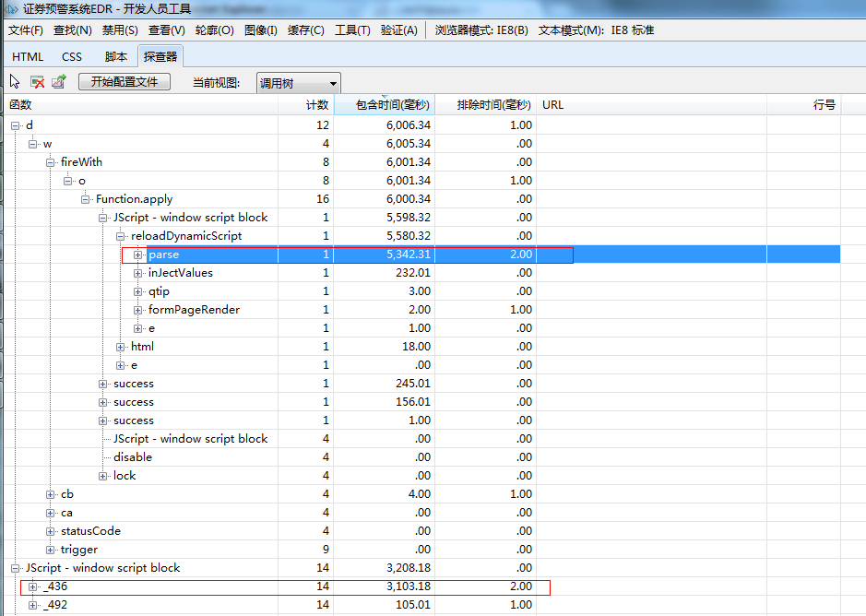This screenshot has width=866, height=616.
Task: Select the parse function row
Action: [x=422, y=255]
